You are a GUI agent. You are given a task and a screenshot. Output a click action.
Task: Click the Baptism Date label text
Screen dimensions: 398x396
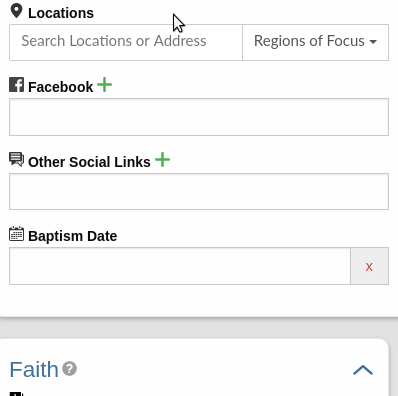[x=73, y=236]
